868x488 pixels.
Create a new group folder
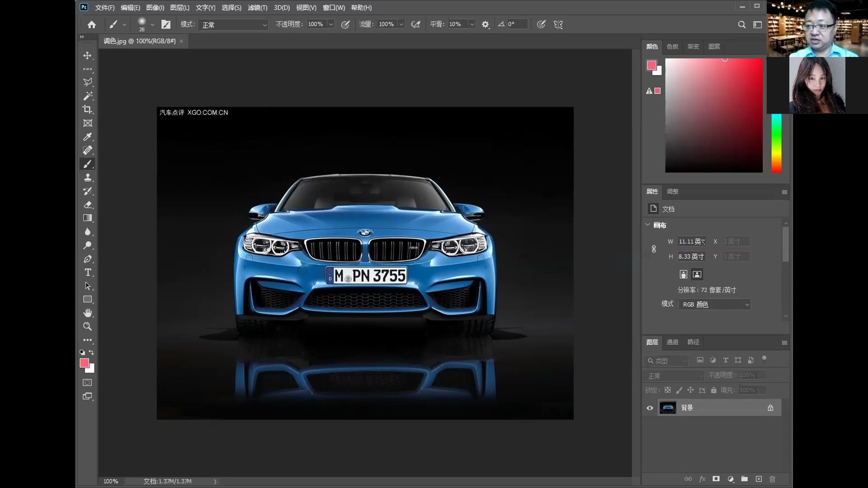coord(745,479)
